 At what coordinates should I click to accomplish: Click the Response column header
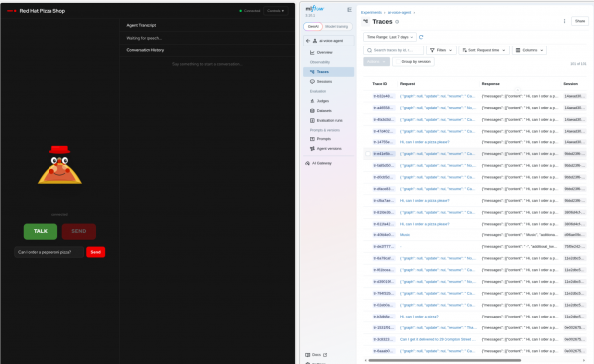pyautogui.click(x=491, y=84)
